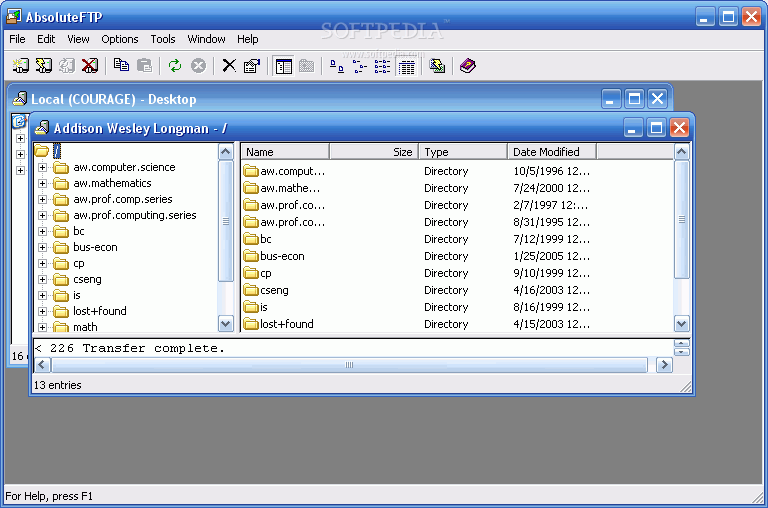
Task: Click the gray Stop transfer icon
Action: coord(198,66)
